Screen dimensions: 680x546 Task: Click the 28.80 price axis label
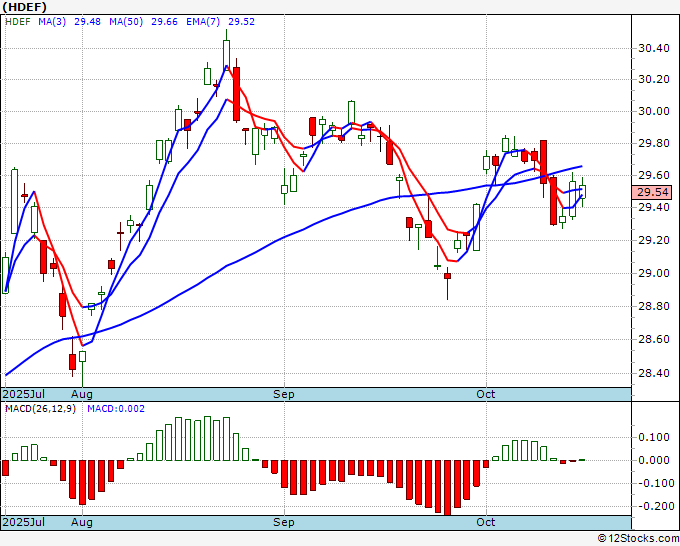(654, 307)
